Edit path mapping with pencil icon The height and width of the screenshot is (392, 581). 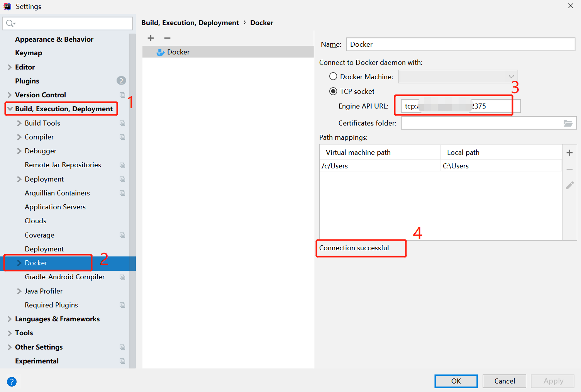[x=569, y=186]
